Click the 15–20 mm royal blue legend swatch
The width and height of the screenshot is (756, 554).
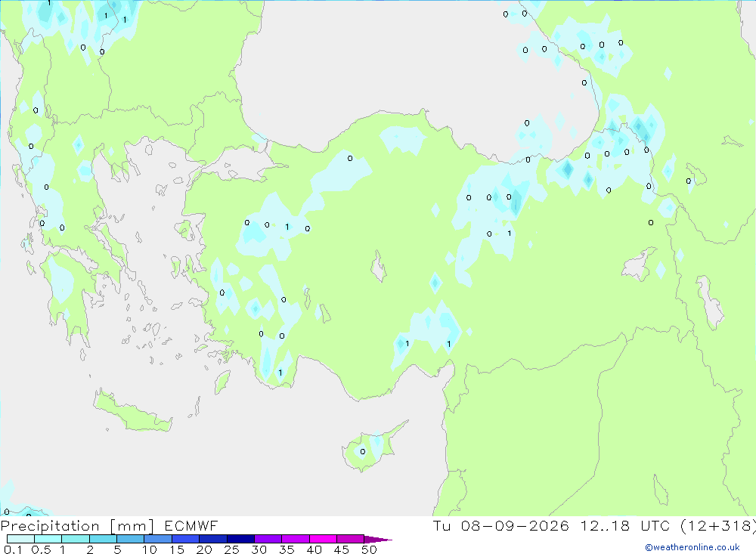(x=185, y=539)
